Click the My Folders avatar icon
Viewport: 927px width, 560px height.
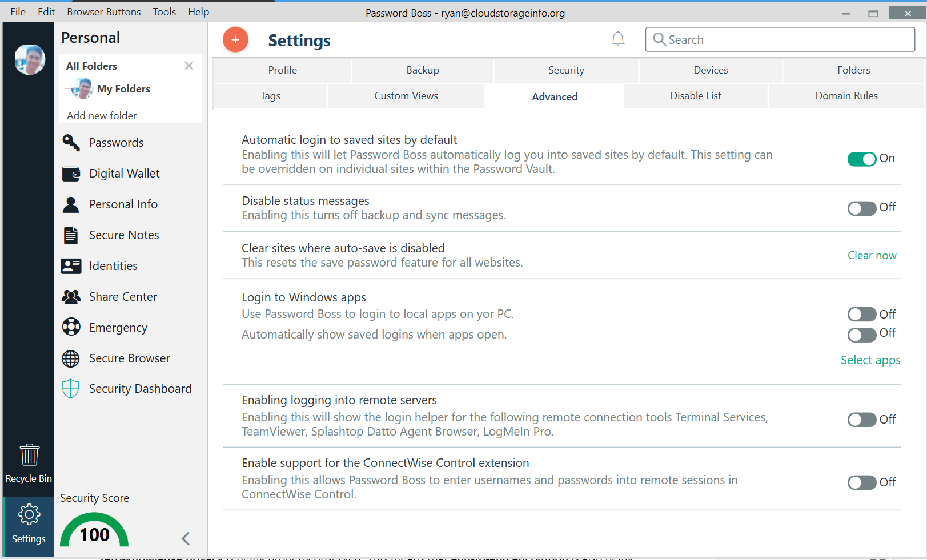[x=82, y=89]
